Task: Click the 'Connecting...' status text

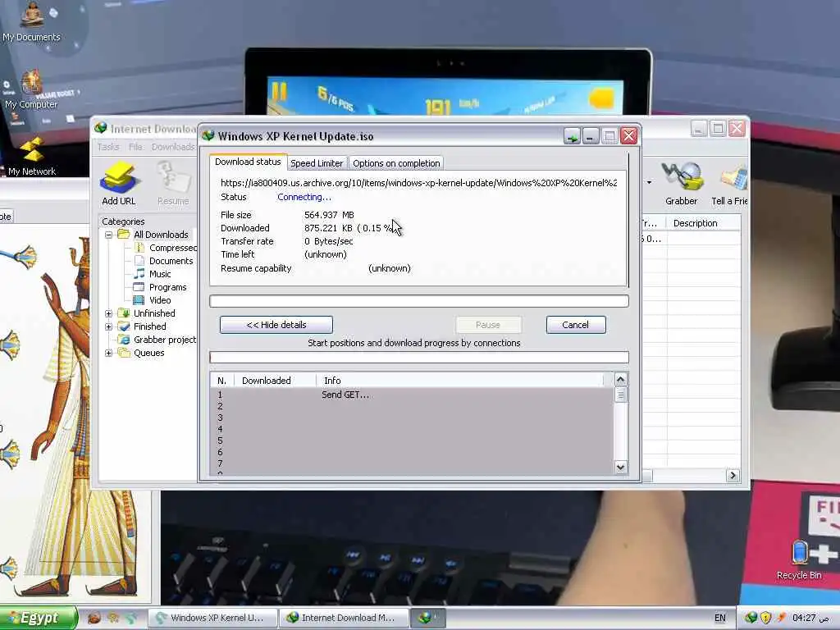Action: coord(304,197)
